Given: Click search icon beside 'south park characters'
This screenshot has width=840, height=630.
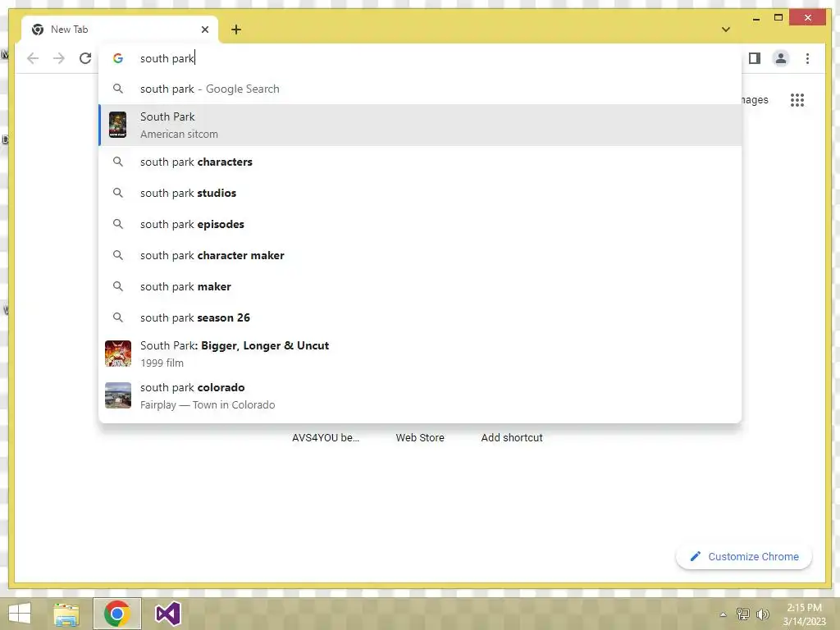Looking at the screenshot, I should pyautogui.click(x=118, y=162).
